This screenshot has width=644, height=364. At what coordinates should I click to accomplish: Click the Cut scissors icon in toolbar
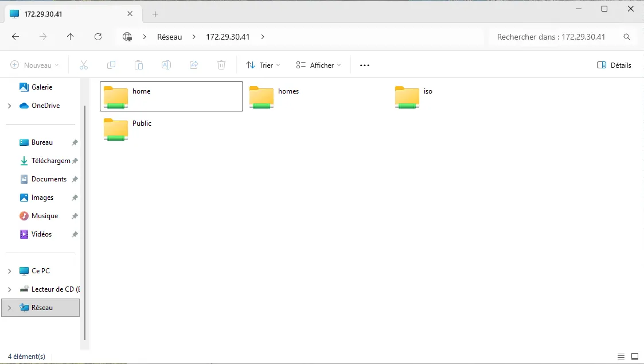click(x=84, y=65)
